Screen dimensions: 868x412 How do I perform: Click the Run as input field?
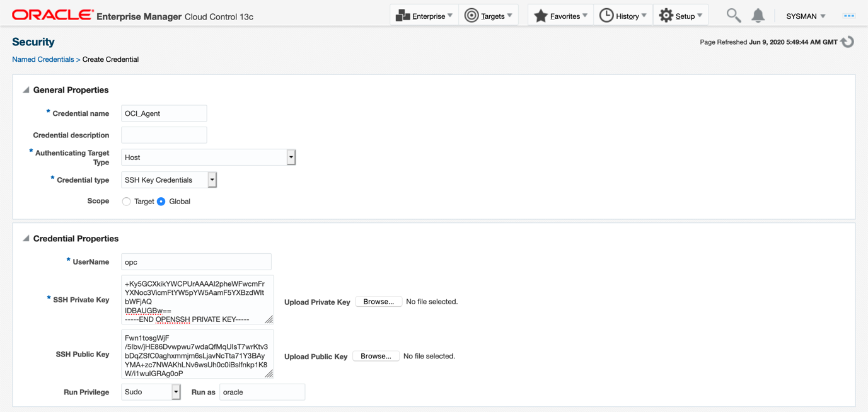point(262,392)
